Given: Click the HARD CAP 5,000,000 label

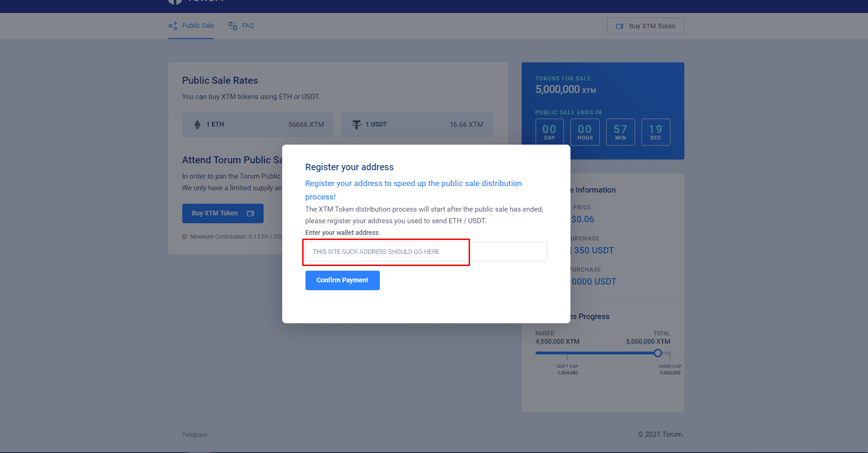Looking at the screenshot, I should point(670,370).
